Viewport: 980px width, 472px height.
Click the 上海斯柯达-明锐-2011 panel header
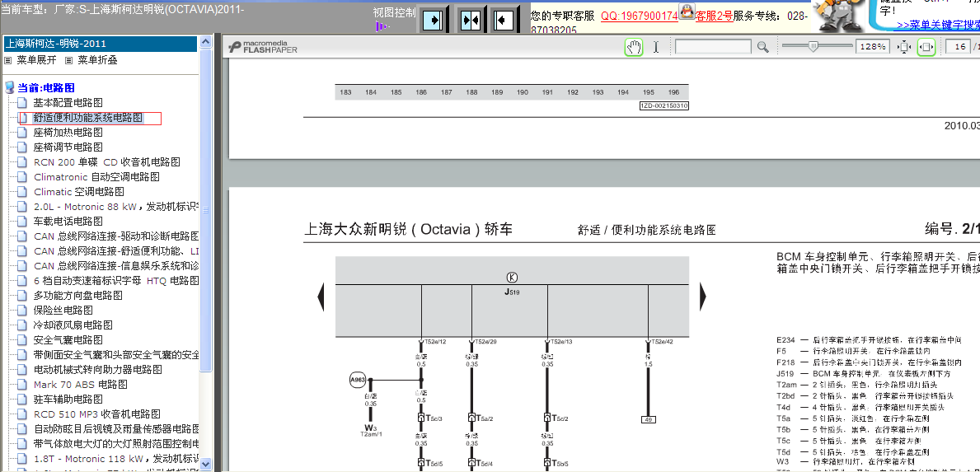tap(101, 44)
